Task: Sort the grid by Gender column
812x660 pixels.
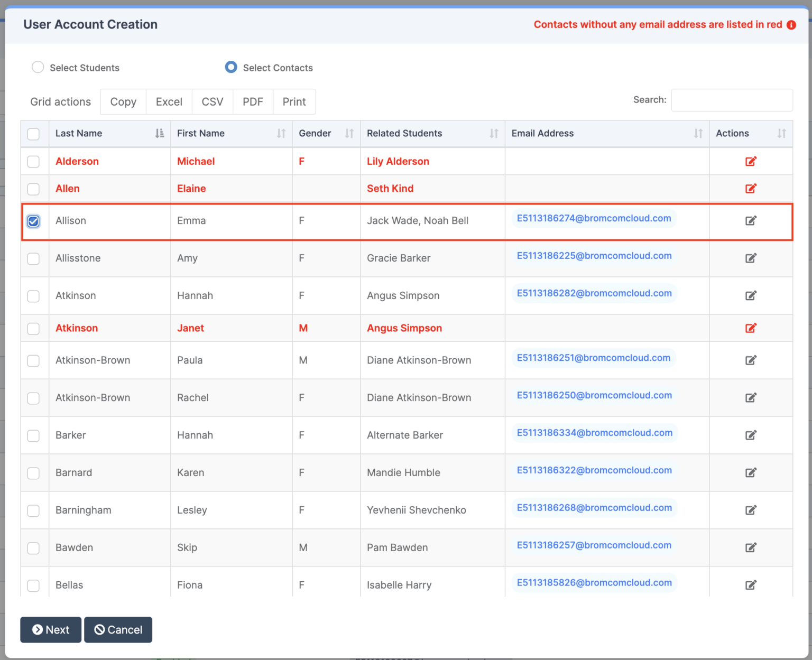Action: [349, 133]
